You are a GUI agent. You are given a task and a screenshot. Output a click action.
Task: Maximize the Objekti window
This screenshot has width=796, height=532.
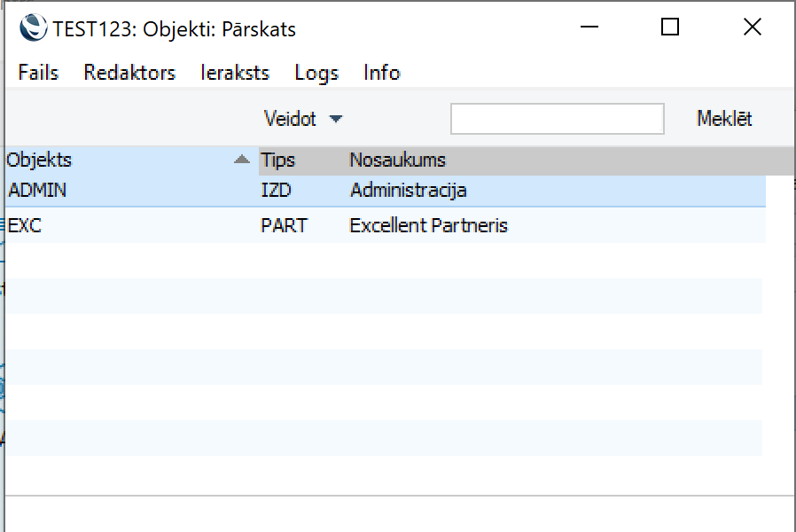coord(670,27)
